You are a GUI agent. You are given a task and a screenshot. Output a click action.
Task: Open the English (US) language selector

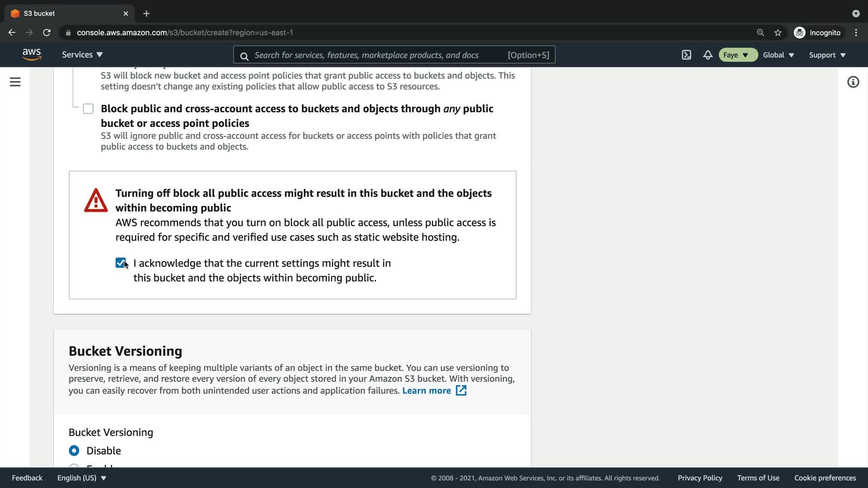point(81,478)
